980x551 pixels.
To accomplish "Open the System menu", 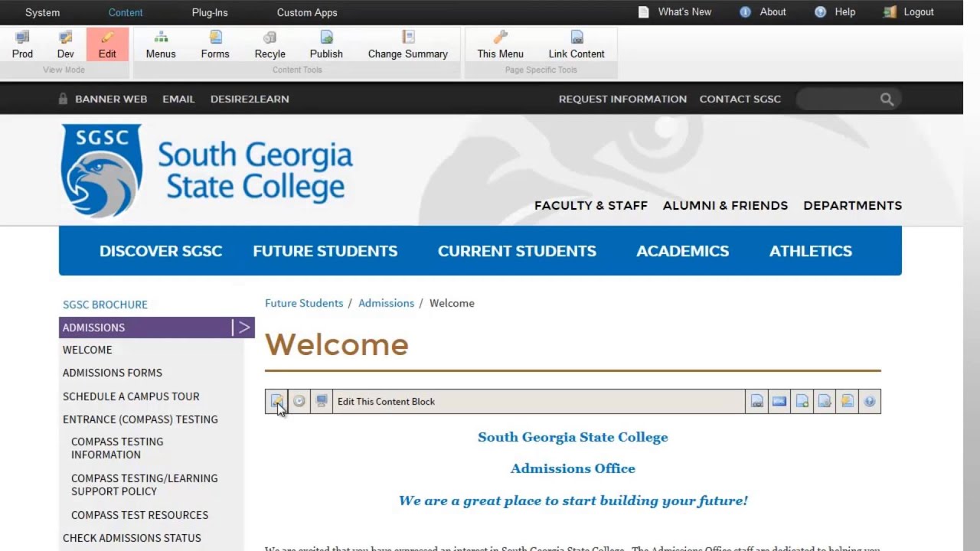I will click(x=42, y=12).
